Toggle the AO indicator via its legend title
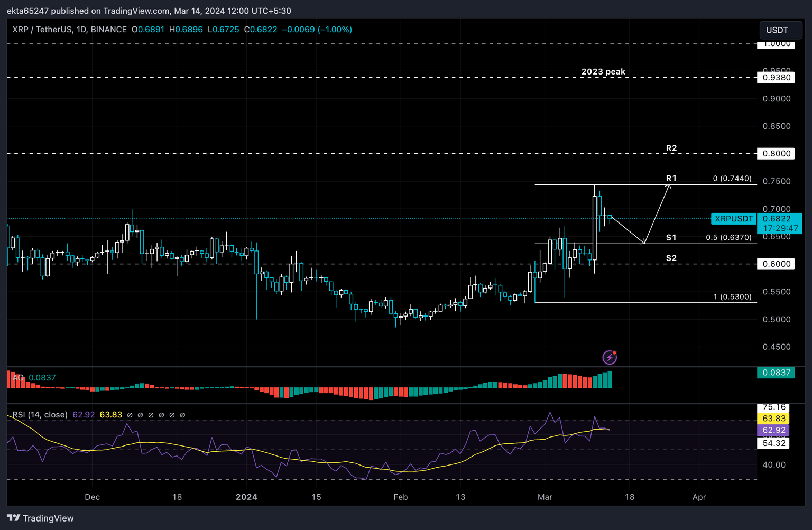812x530 pixels. click(x=17, y=378)
